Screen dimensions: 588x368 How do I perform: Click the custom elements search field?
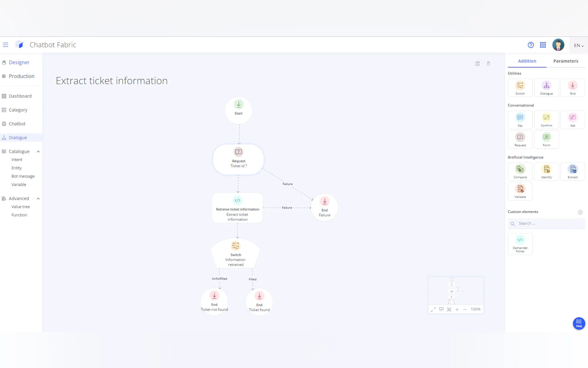click(x=549, y=223)
